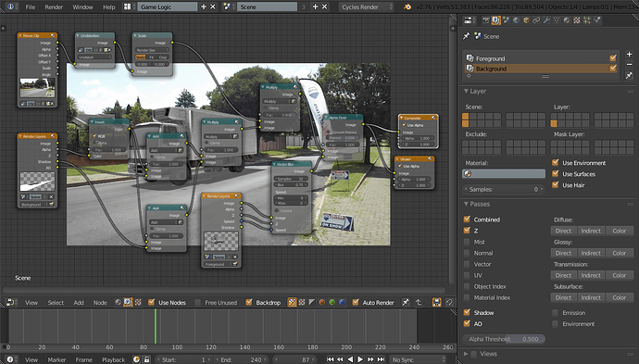
Task: Click Glossy Indirect pass button
Action: click(591, 253)
